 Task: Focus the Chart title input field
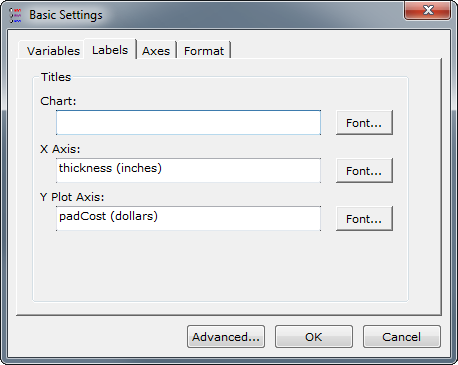click(188, 123)
